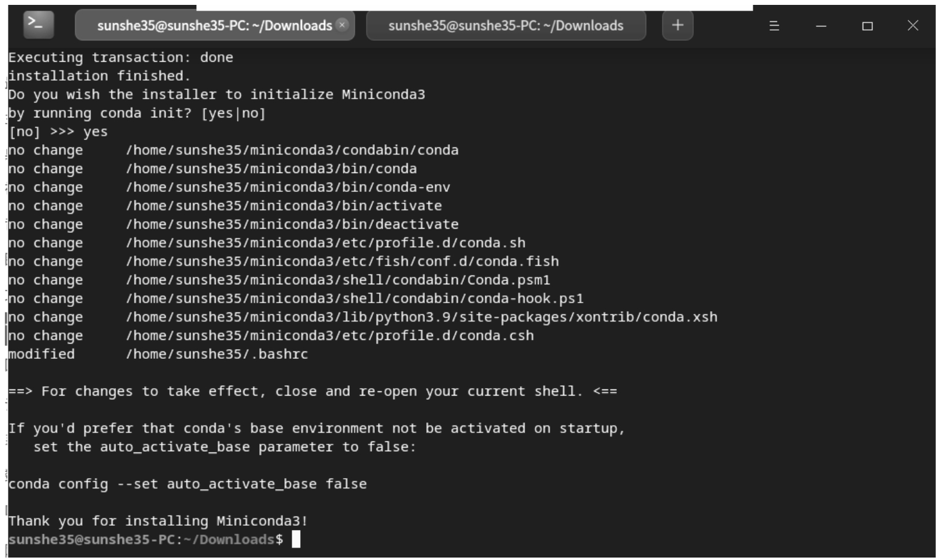This screenshot has width=939, height=560.
Task: Click the sunshe35@sunshe35-PC:~/Downloads$ prompt text
Action: tap(145, 539)
